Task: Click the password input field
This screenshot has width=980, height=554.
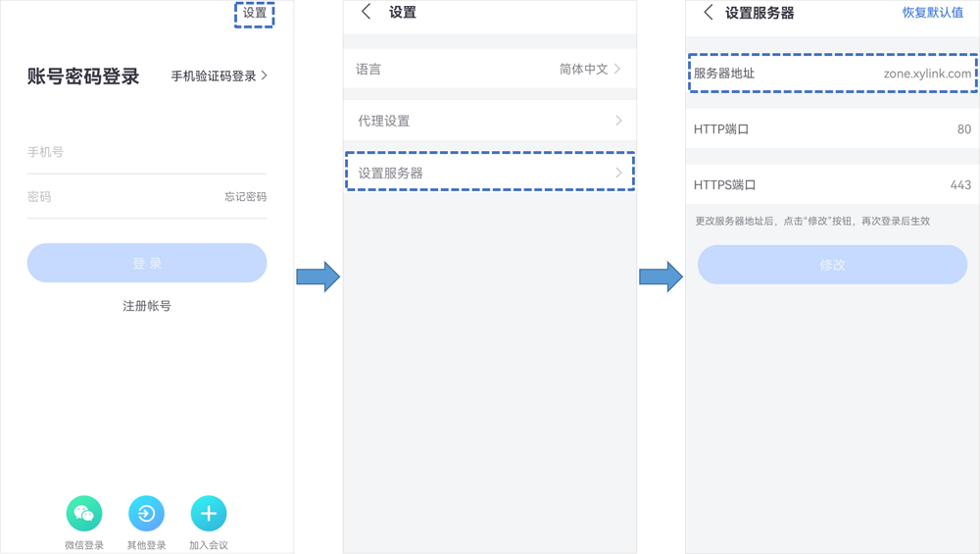Action: pos(118,197)
